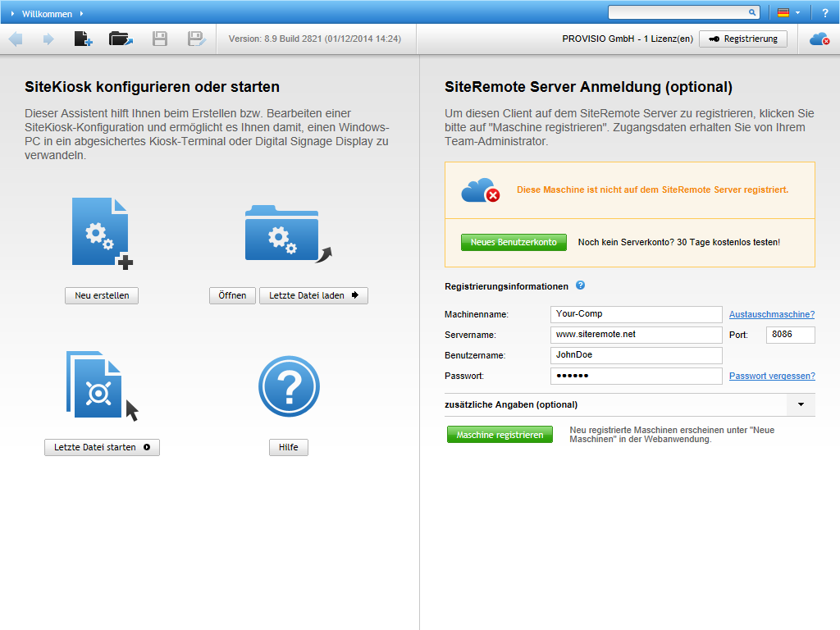Screen dimensions: 840x630
Task: Open the language flag dropdown
Action: 788,13
